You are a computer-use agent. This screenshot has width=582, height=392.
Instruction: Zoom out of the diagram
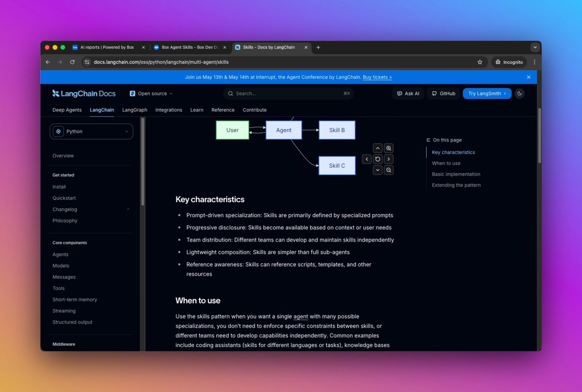pyautogui.click(x=388, y=170)
